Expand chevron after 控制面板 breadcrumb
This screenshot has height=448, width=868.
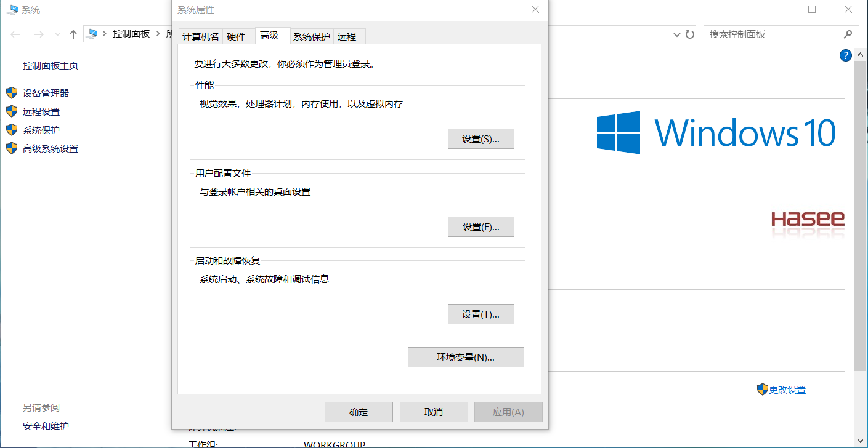point(158,34)
